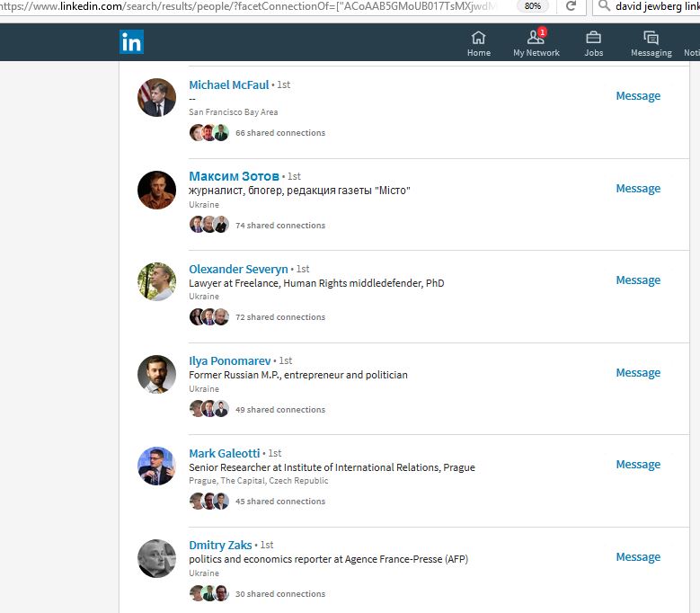700x613 pixels.
Task: Message Максим Зотов
Action: 638,189
